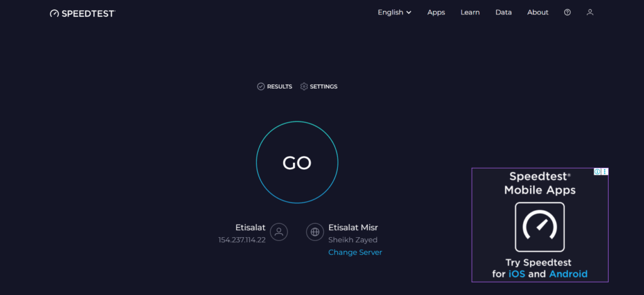This screenshot has width=644, height=295.
Task: Open the Learn menu item
Action: (x=470, y=13)
